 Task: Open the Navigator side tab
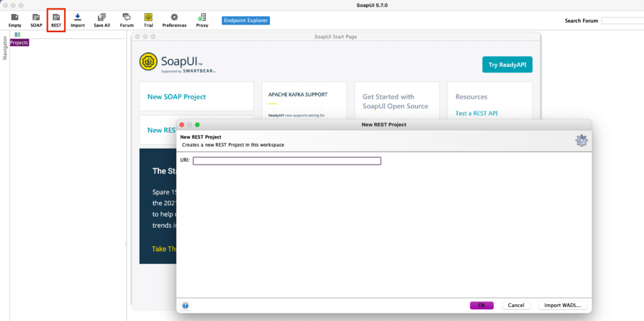tap(5, 48)
